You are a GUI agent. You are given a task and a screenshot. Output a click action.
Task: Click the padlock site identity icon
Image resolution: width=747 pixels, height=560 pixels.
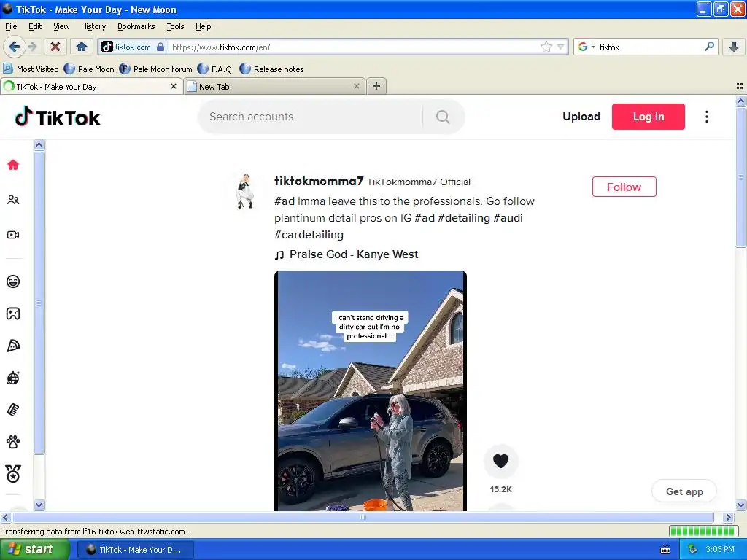coord(160,47)
